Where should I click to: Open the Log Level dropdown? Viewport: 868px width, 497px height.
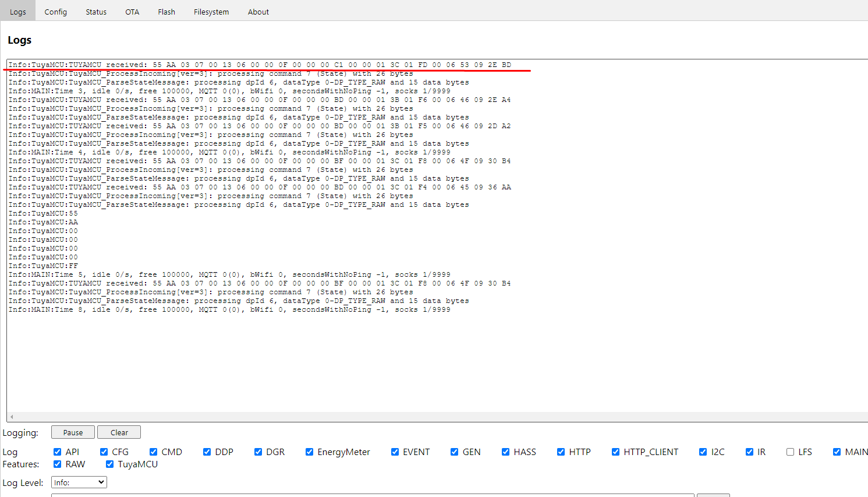[79, 482]
